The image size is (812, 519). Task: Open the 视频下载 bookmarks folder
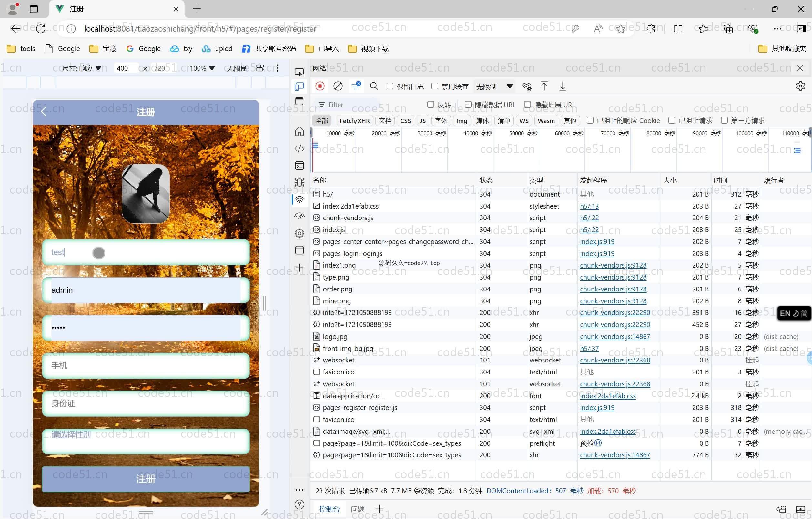pyautogui.click(x=368, y=48)
